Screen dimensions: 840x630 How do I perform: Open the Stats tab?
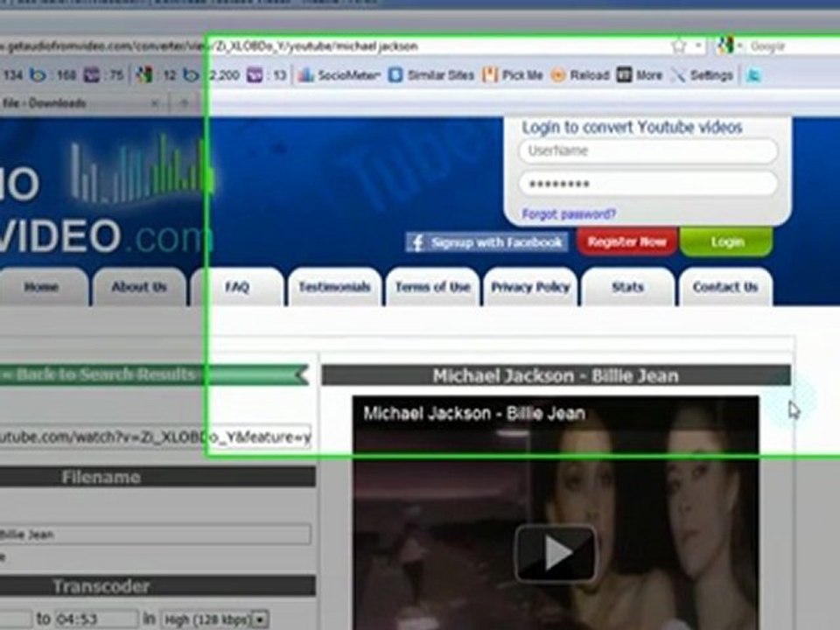click(x=628, y=287)
